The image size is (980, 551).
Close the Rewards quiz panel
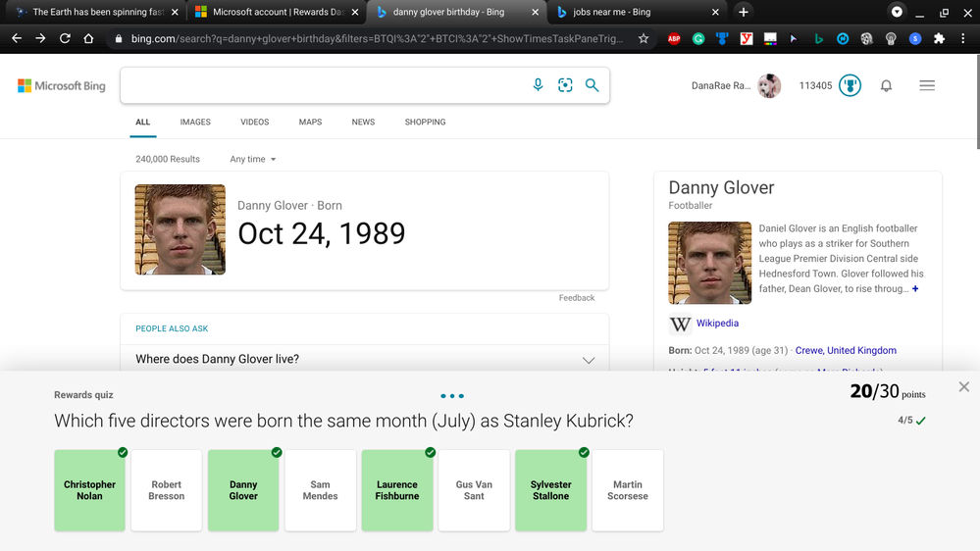click(963, 386)
